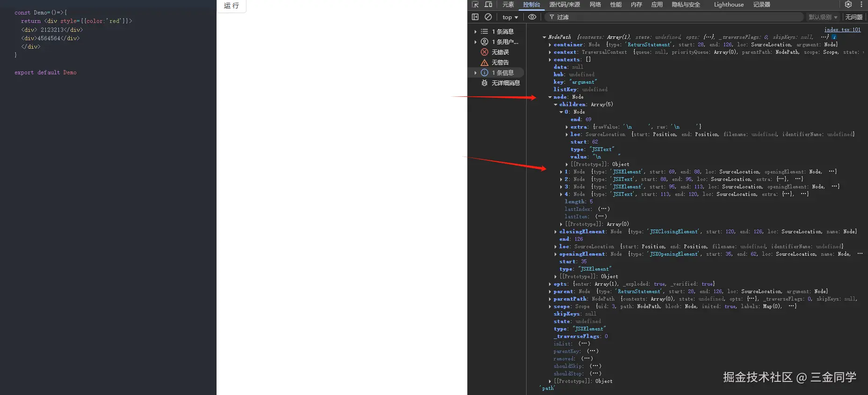
Task: Open the 网络 tab
Action: 595,5
